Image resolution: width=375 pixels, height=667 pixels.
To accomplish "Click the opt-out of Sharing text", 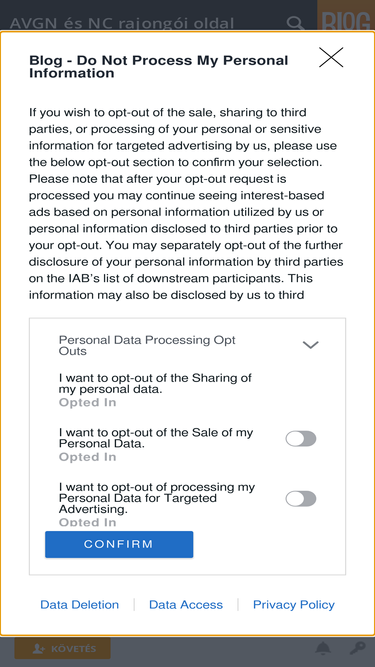I will (155, 383).
